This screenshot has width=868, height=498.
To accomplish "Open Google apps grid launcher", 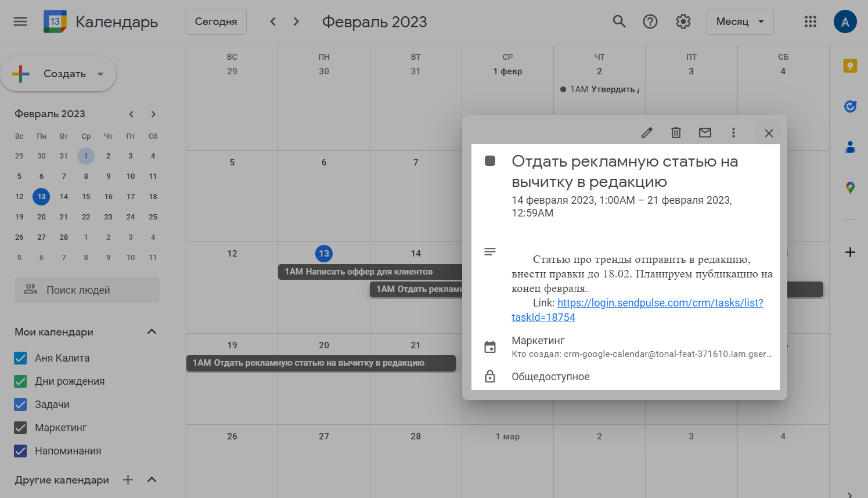I will 810,21.
